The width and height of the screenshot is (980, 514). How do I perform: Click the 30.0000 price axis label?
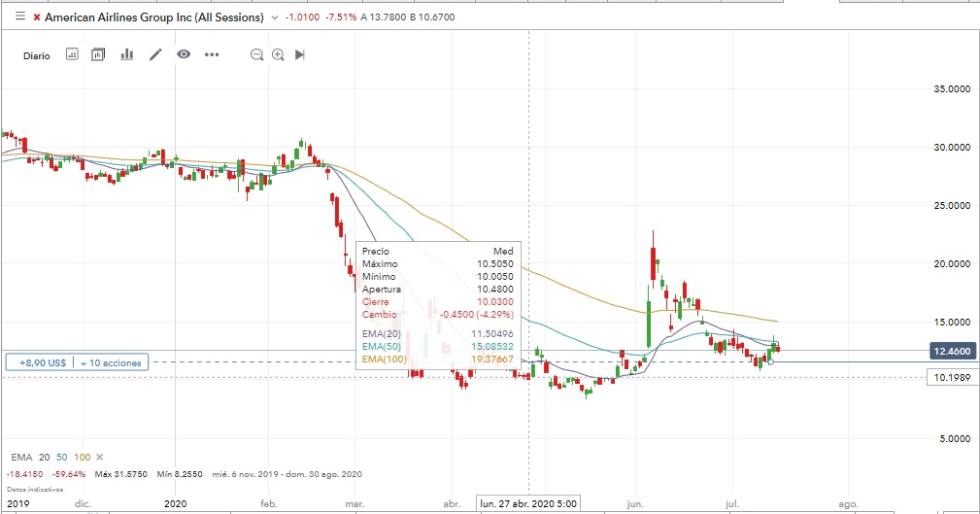click(x=952, y=147)
